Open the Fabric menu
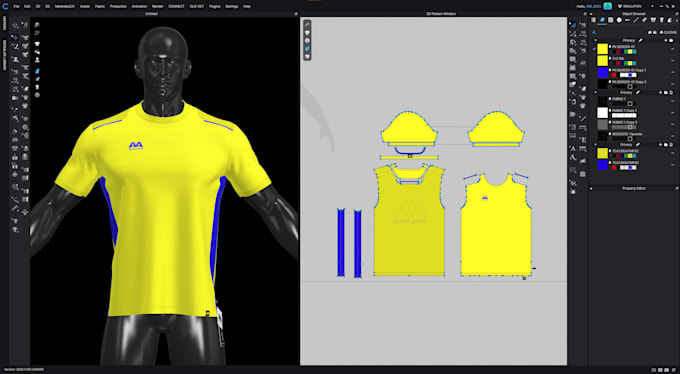This screenshot has height=374, width=680. [100, 7]
